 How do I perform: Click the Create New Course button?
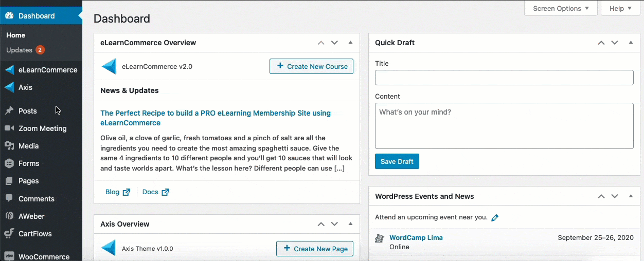coord(312,66)
